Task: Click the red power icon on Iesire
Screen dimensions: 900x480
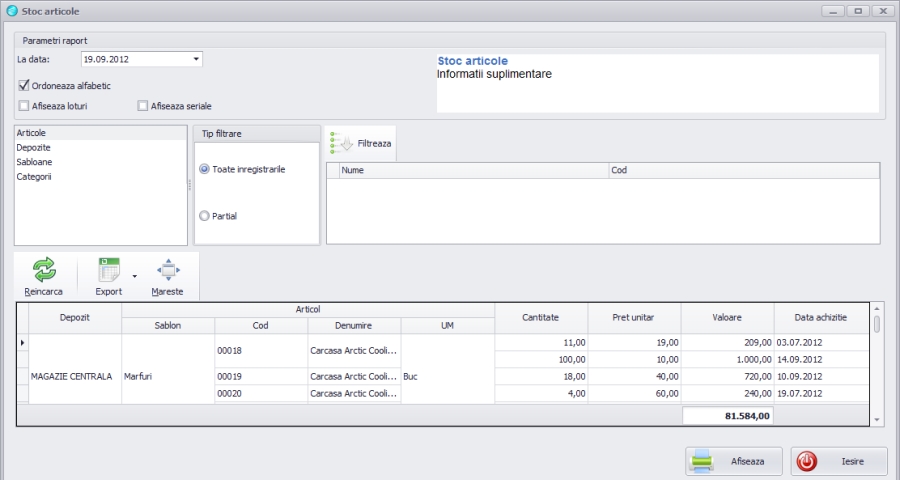Action: pyautogui.click(x=807, y=461)
